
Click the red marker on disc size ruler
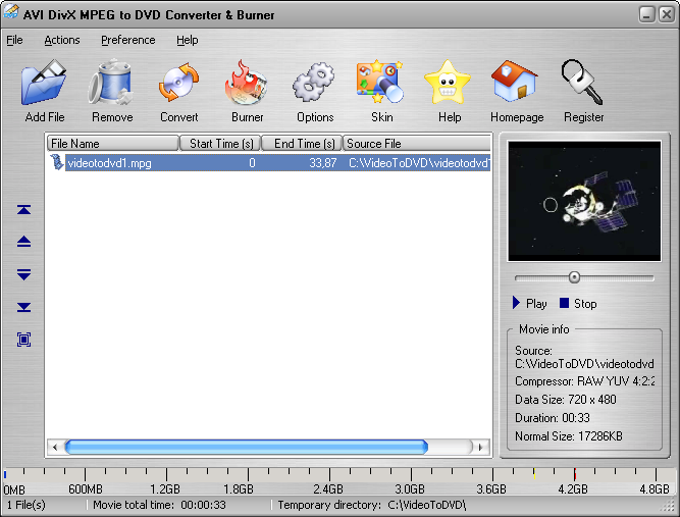pyautogui.click(x=575, y=474)
